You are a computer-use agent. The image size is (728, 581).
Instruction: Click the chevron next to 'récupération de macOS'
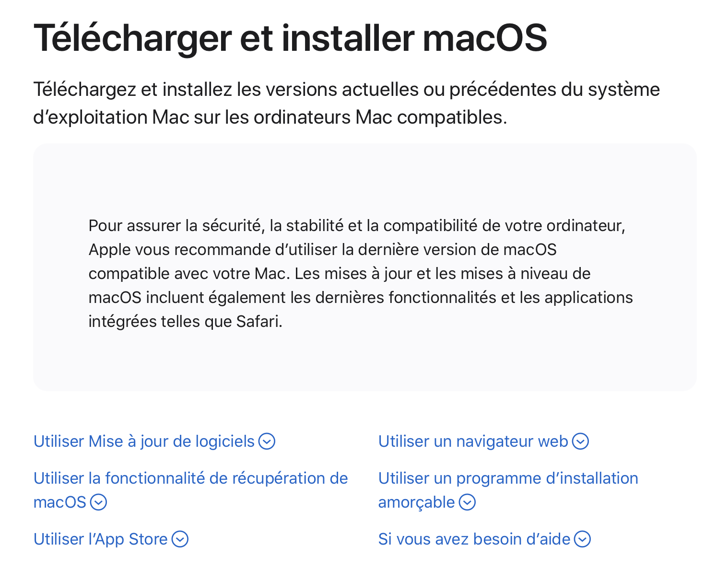[99, 502]
